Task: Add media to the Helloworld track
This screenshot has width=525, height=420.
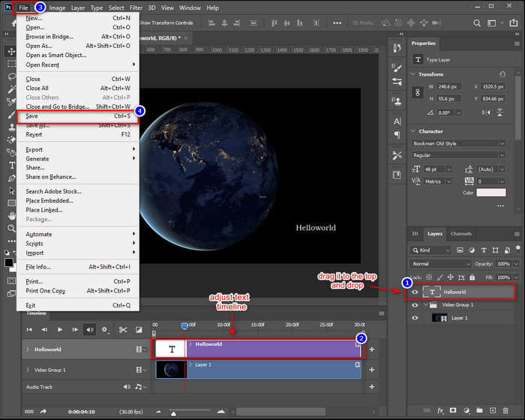Action: pos(371,349)
